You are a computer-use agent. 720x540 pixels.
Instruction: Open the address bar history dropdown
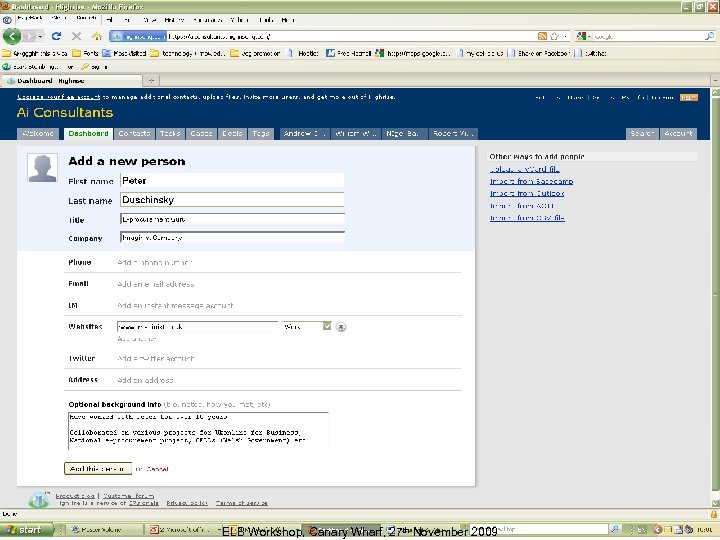coord(565,36)
